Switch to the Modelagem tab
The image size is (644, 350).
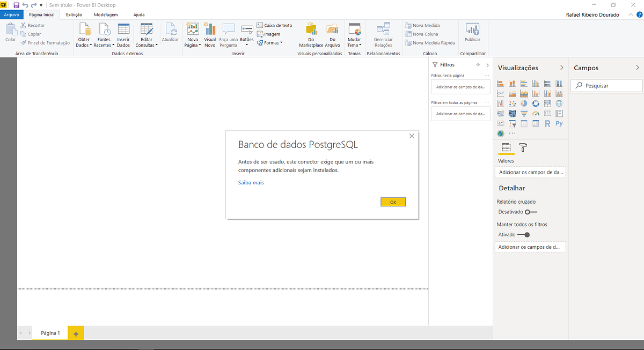point(106,14)
